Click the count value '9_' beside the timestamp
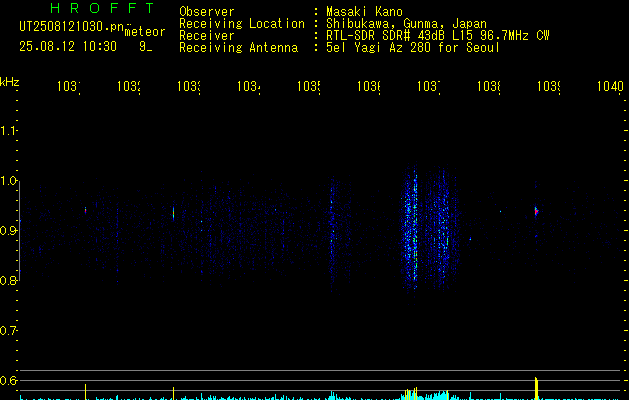 [x=145, y=47]
